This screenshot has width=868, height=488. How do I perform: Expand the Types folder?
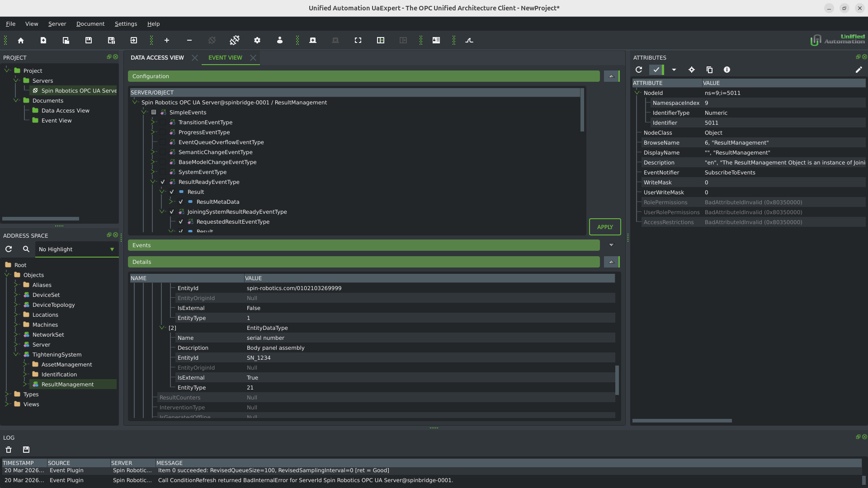point(7,394)
